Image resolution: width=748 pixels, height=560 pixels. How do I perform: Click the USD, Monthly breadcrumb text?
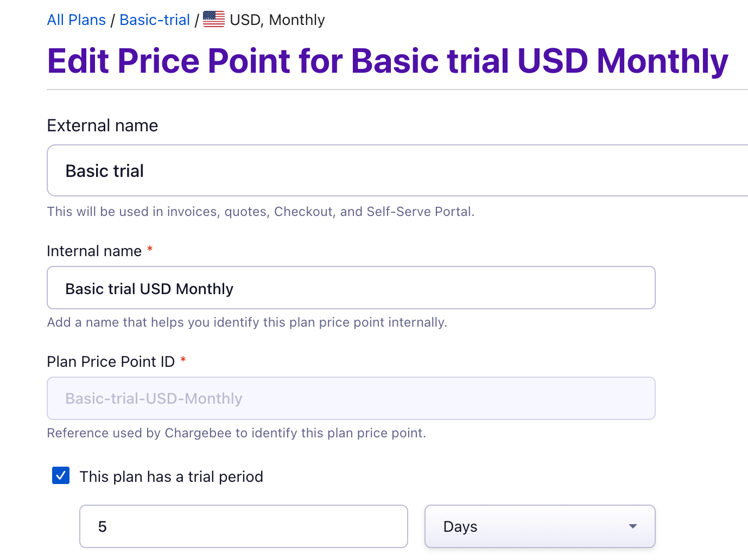click(277, 20)
